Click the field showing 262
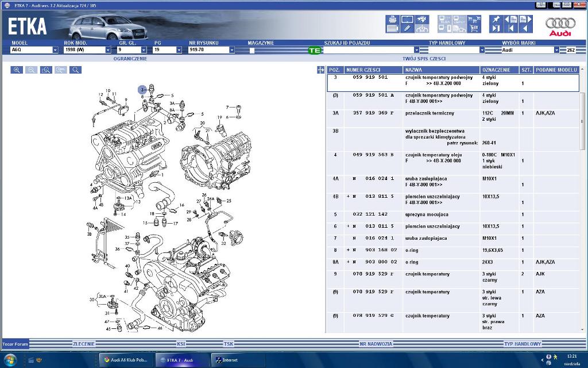The height and width of the screenshot is (368, 588). pyautogui.click(x=572, y=50)
